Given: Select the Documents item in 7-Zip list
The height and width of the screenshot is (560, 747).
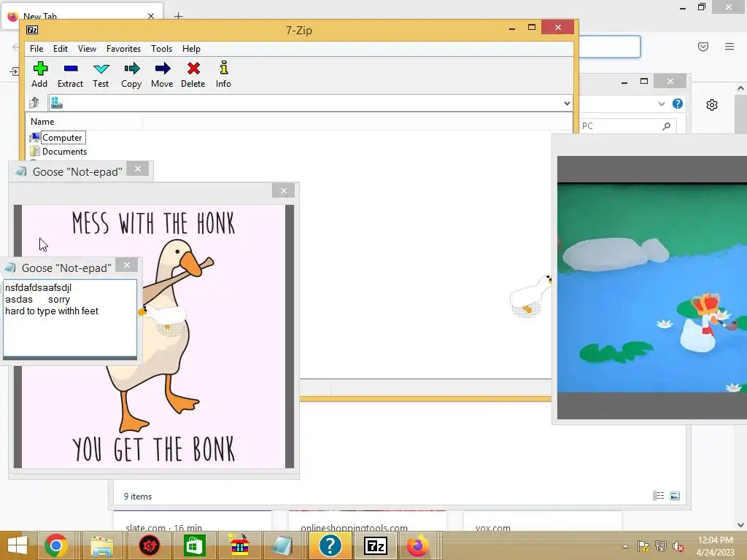Looking at the screenshot, I should click(58, 152).
